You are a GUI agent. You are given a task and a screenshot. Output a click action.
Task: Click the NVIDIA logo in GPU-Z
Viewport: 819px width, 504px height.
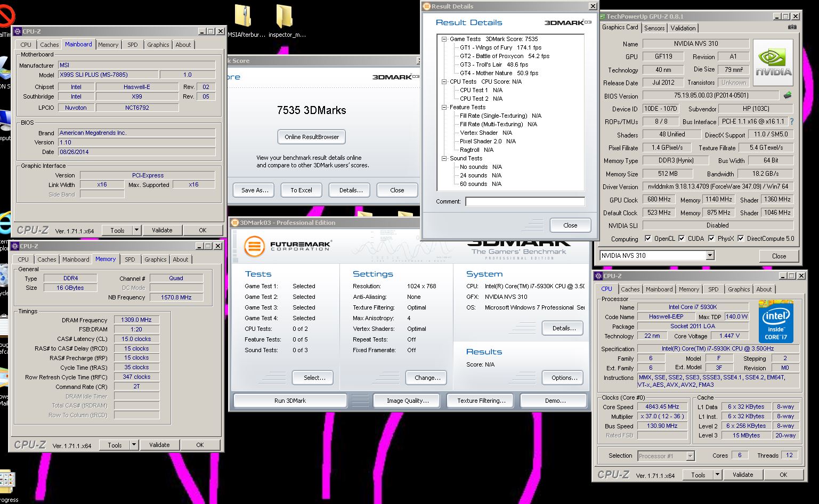[773, 62]
